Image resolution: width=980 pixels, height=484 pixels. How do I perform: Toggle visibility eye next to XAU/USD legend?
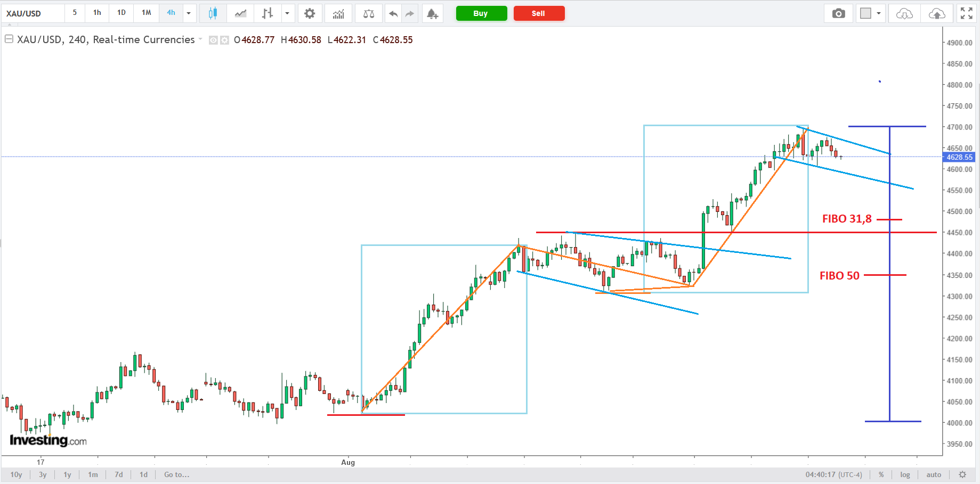[213, 40]
